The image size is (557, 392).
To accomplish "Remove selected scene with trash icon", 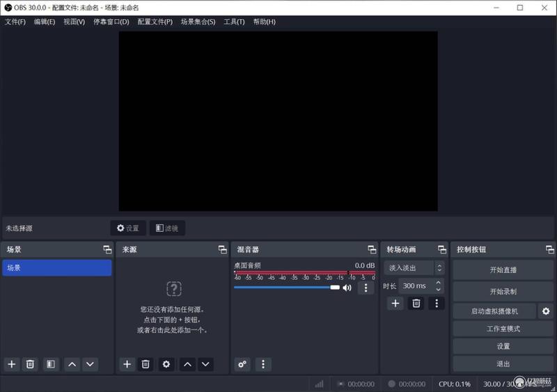I will [30, 364].
